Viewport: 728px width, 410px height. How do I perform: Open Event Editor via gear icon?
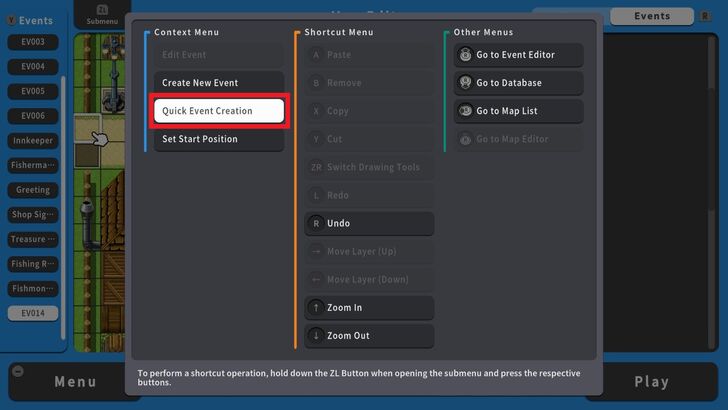465,55
